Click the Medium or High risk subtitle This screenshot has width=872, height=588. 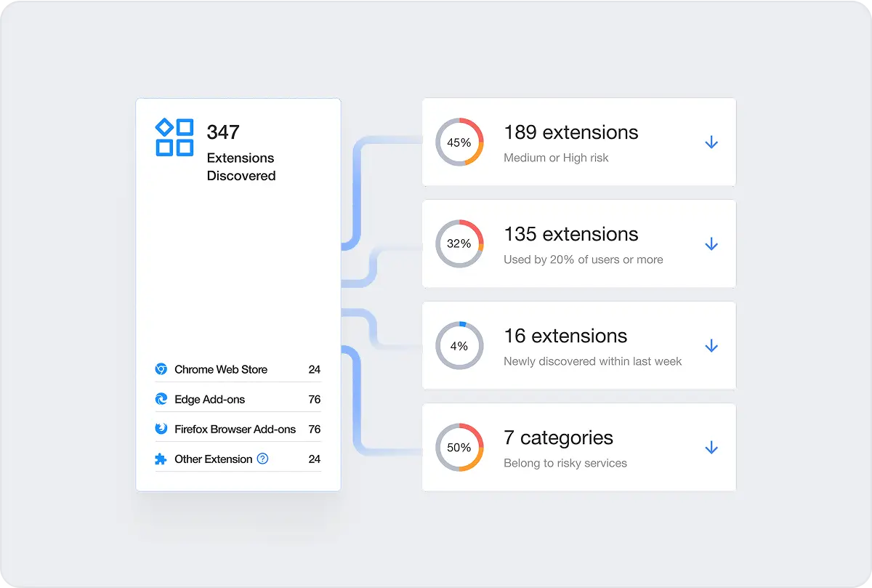(x=556, y=158)
